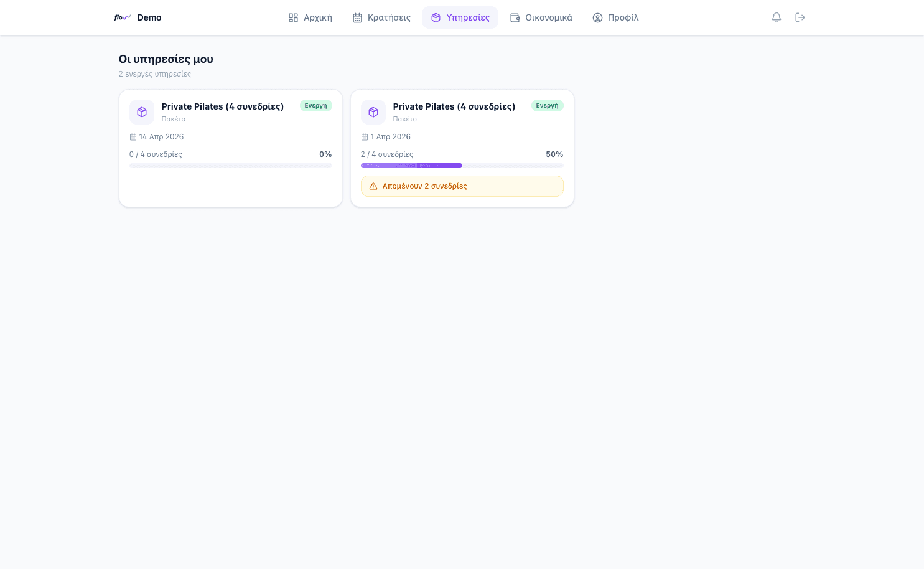The image size is (924, 569).
Task: Open the Αρχική tab
Action: [x=310, y=17]
